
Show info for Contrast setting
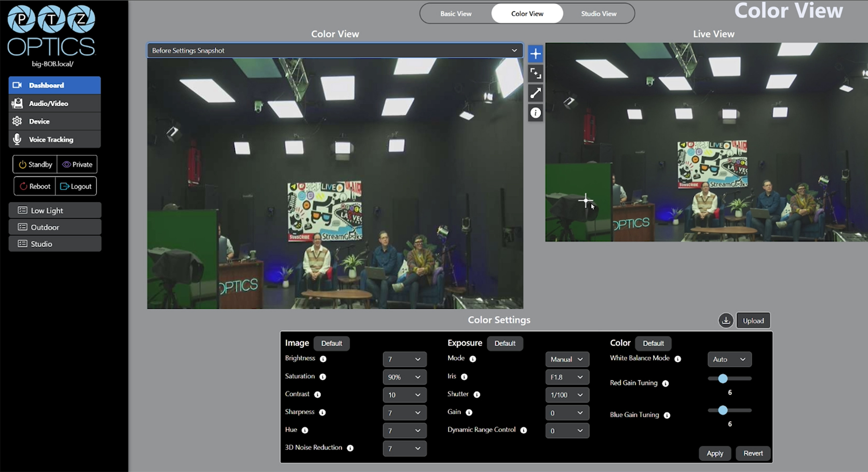click(x=317, y=394)
